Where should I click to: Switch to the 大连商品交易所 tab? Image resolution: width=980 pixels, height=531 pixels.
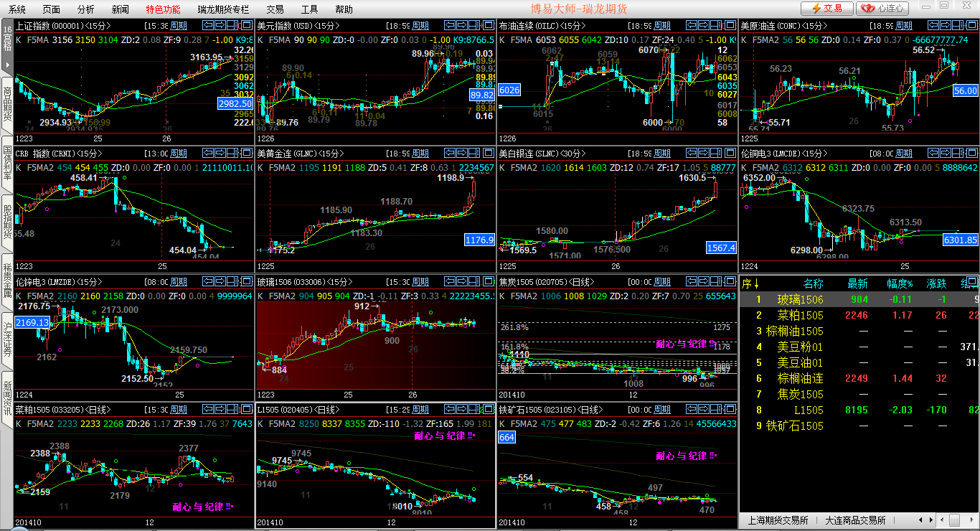(x=855, y=520)
